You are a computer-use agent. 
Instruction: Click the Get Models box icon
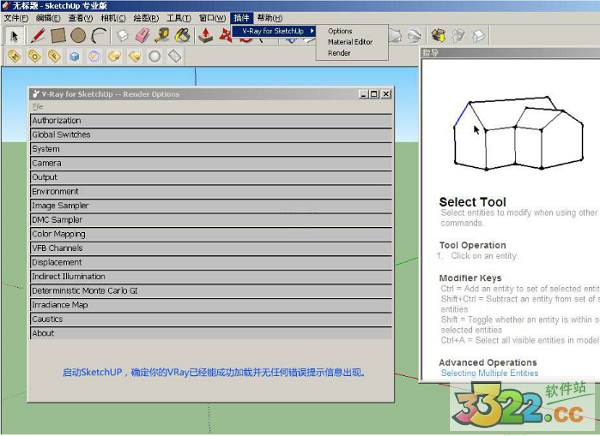point(439,36)
